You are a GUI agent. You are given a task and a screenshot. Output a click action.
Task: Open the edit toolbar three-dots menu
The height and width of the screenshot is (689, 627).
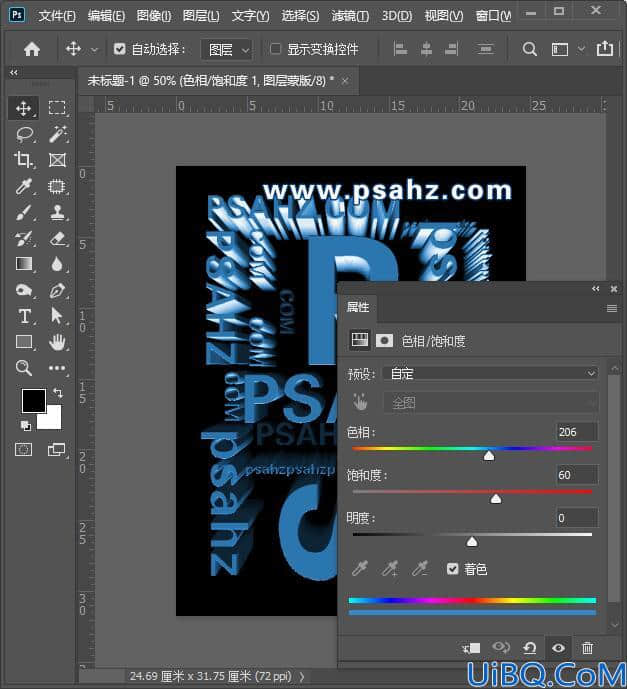point(57,368)
